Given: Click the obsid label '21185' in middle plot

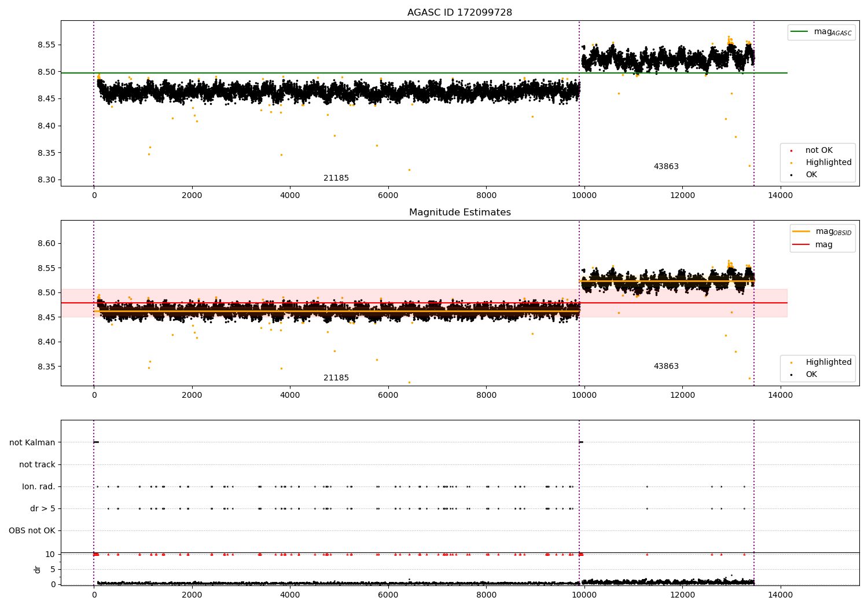Looking at the screenshot, I should [x=336, y=378].
